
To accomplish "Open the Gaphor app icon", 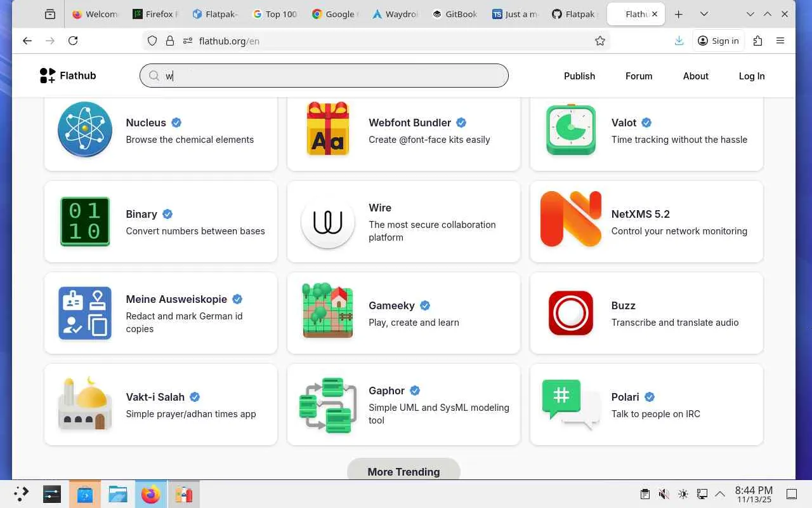I will tap(328, 404).
